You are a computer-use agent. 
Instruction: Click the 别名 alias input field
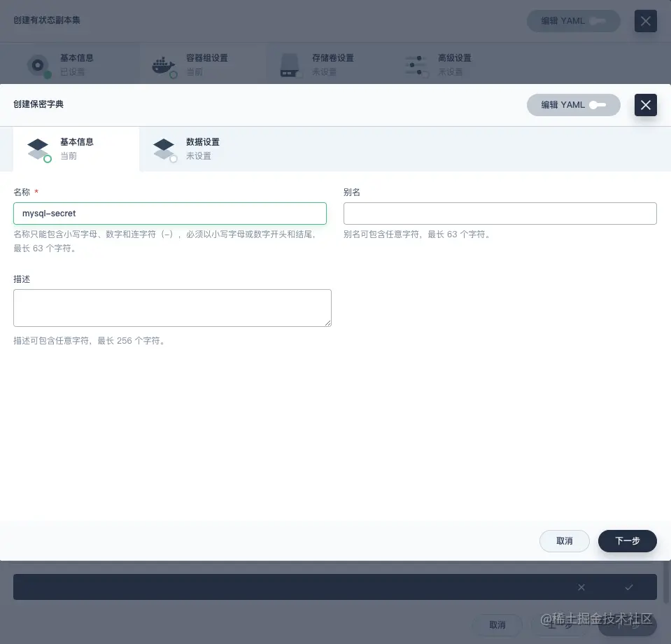[x=500, y=213]
